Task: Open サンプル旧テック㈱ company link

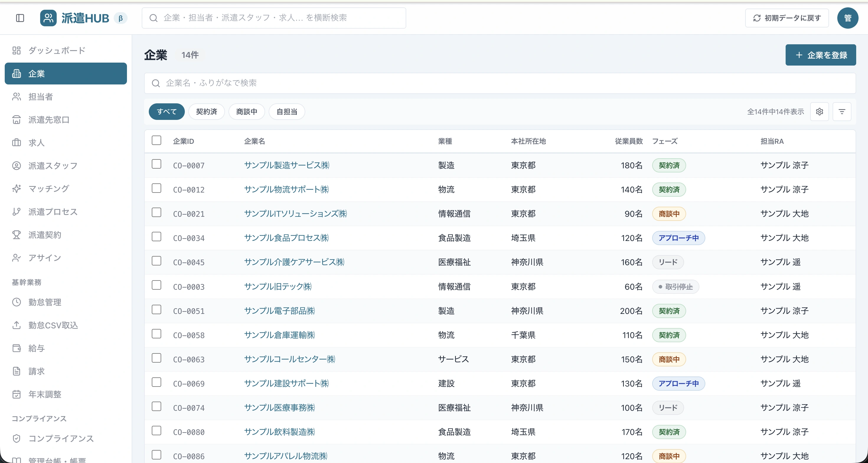Action: tap(278, 286)
